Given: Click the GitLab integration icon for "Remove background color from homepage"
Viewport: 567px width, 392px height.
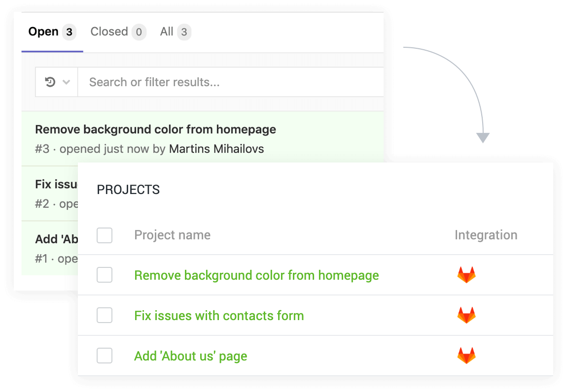Looking at the screenshot, I should point(466,275).
